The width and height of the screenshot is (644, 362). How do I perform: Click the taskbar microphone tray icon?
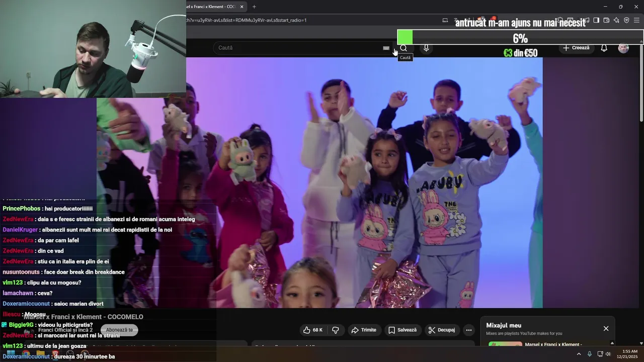[590, 354]
